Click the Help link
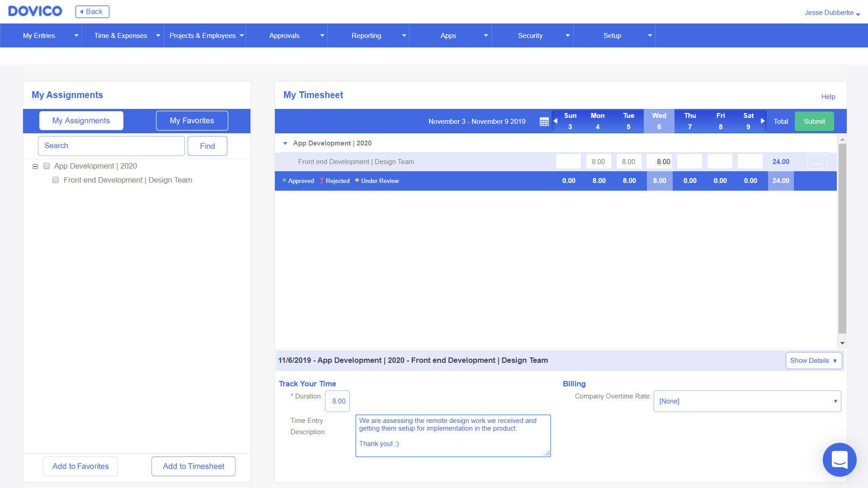868x488 pixels. (828, 97)
